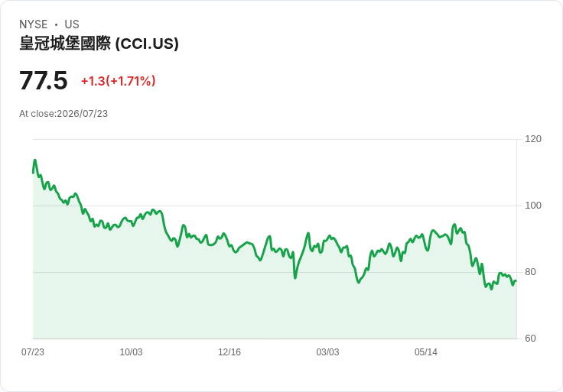Click the 05/14 date on x-axis
This screenshot has width=563, height=392.
pyautogui.click(x=426, y=352)
